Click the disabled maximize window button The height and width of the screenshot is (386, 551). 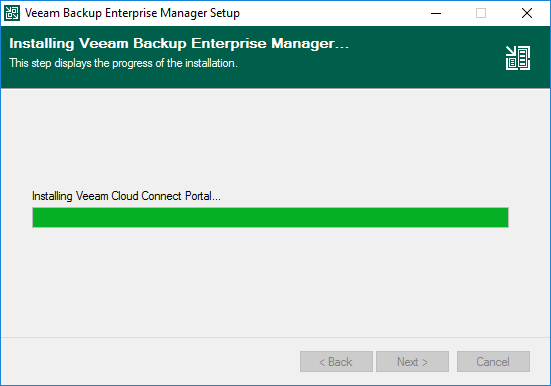[x=481, y=13]
